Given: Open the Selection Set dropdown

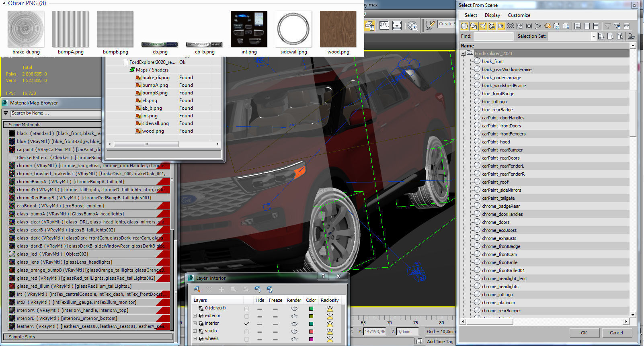Looking at the screenshot, I should coord(593,36).
